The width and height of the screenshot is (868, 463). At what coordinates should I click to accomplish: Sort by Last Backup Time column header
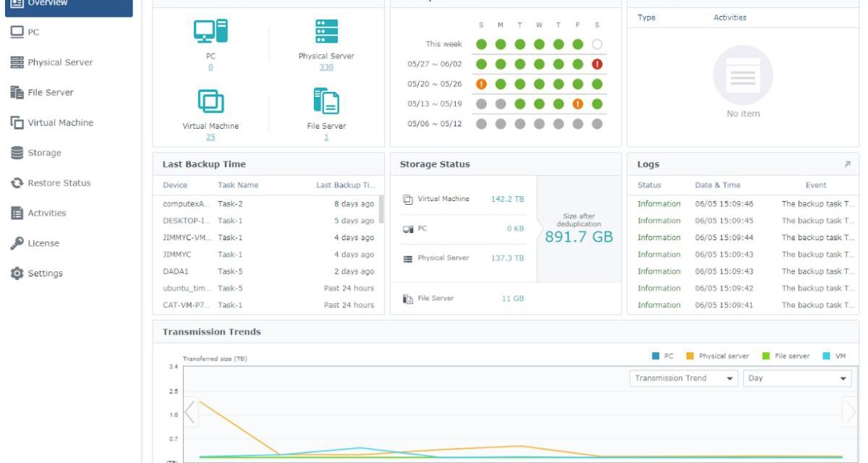point(346,185)
